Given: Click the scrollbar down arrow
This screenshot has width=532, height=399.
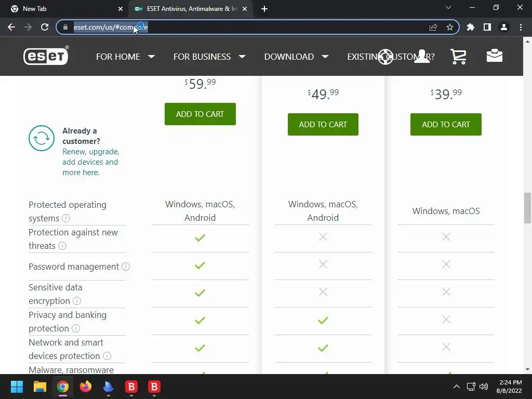Looking at the screenshot, I should pyautogui.click(x=527, y=369).
